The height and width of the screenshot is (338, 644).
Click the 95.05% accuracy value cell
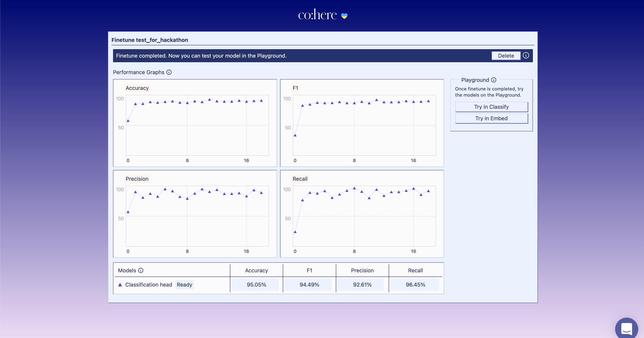click(256, 285)
